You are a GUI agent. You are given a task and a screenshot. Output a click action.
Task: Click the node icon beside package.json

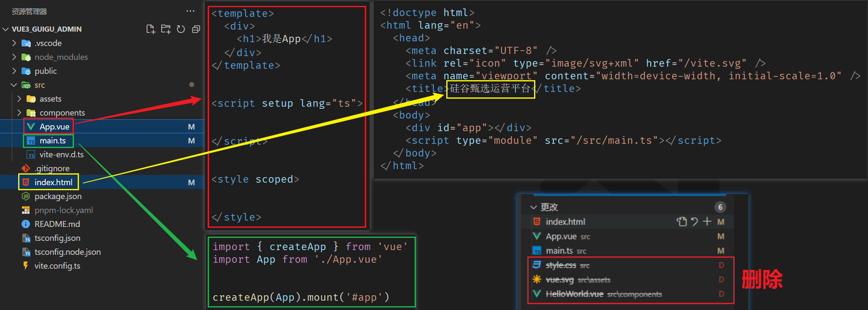pos(26,196)
